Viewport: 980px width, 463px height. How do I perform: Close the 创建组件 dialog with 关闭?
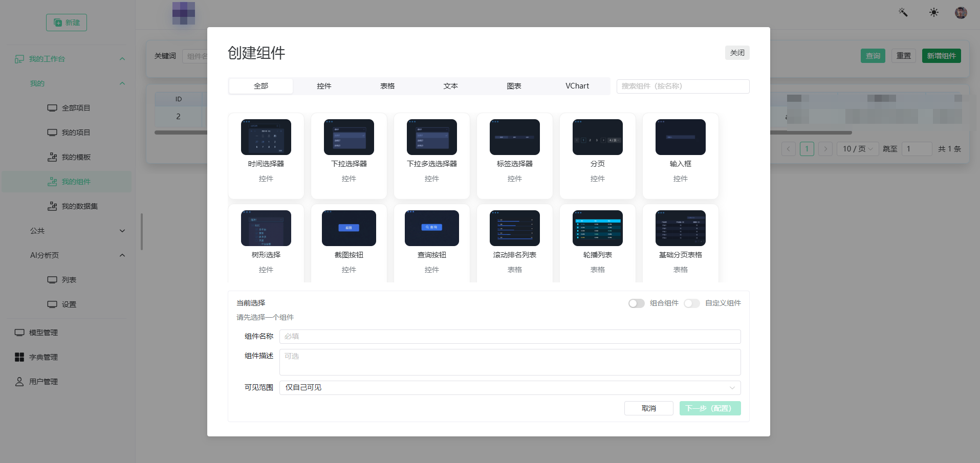[x=737, y=53]
